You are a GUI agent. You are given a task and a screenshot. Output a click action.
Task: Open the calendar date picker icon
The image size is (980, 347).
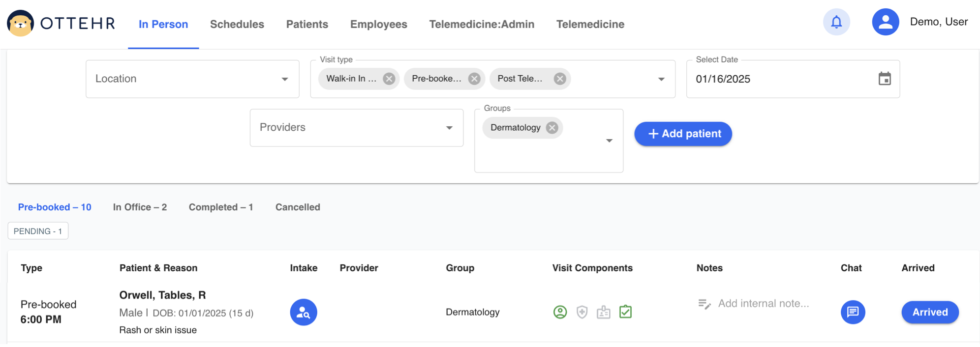pos(884,79)
